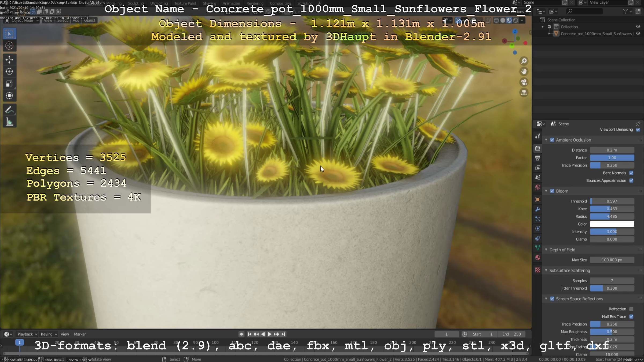Open the Playback dropdown
The width and height of the screenshot is (644, 362).
tap(27, 334)
